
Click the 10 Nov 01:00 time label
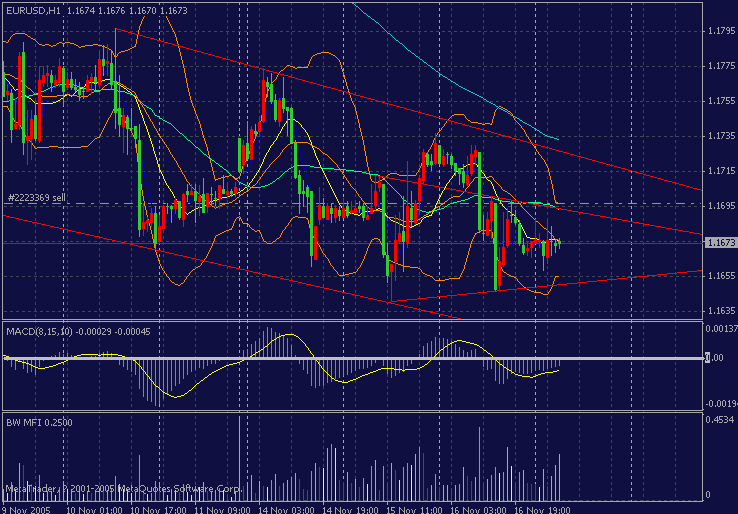(x=95, y=510)
